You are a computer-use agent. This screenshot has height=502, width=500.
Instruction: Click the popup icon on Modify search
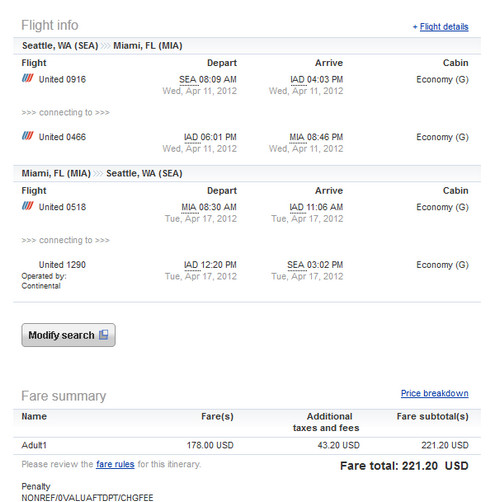[x=104, y=334]
